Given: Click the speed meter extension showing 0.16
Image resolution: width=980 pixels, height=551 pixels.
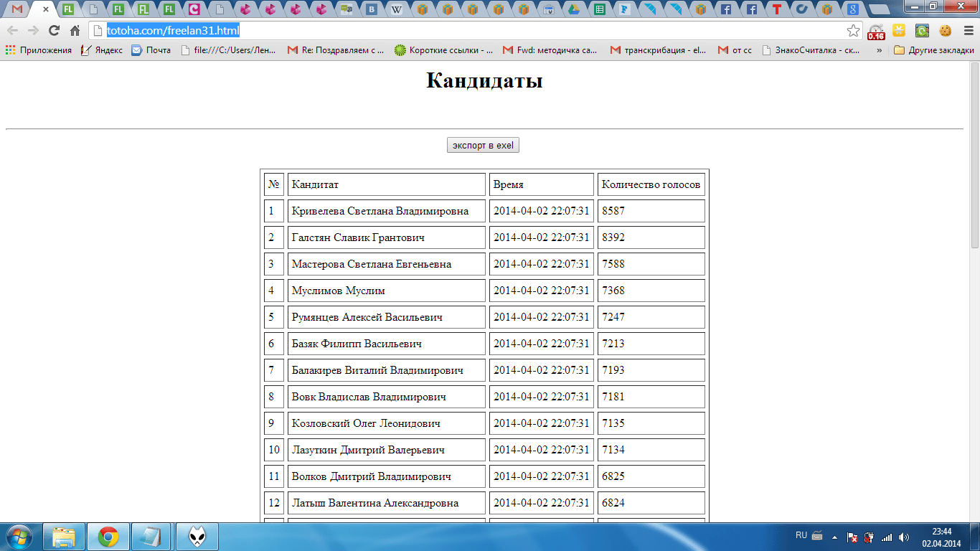Looking at the screenshot, I should [x=876, y=32].
